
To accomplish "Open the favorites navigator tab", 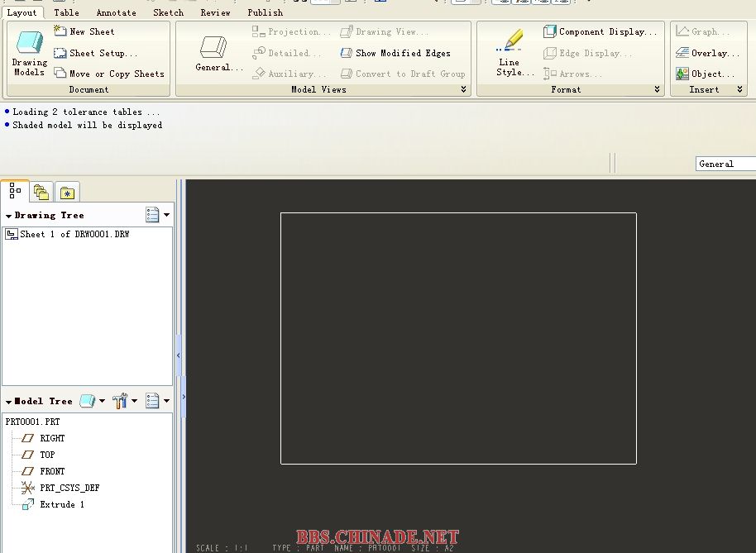I will tap(67, 193).
